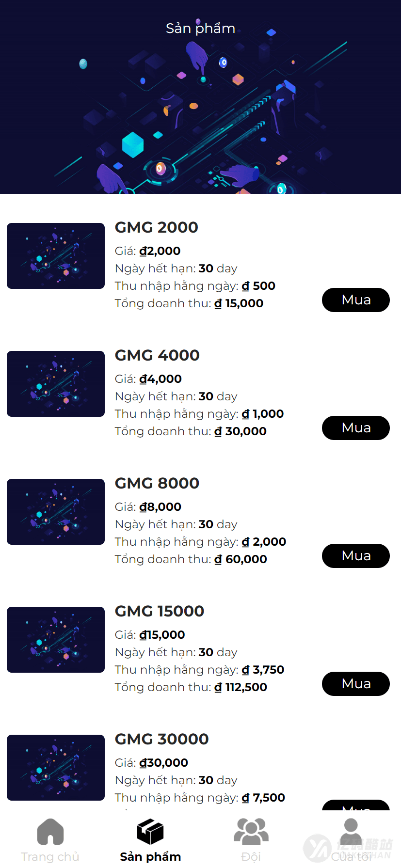Image resolution: width=401 pixels, height=868 pixels.
Task: Switch to the Đội tab label
Action: pyautogui.click(x=251, y=857)
